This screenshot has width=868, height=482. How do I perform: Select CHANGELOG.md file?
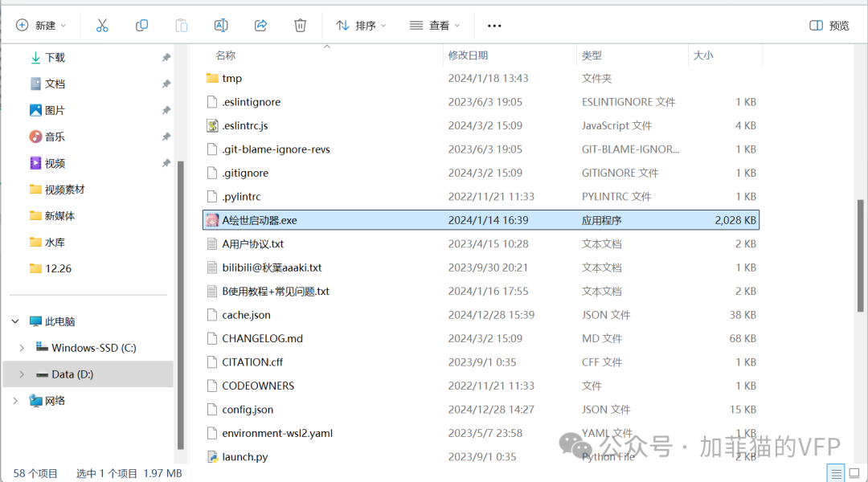coord(262,339)
